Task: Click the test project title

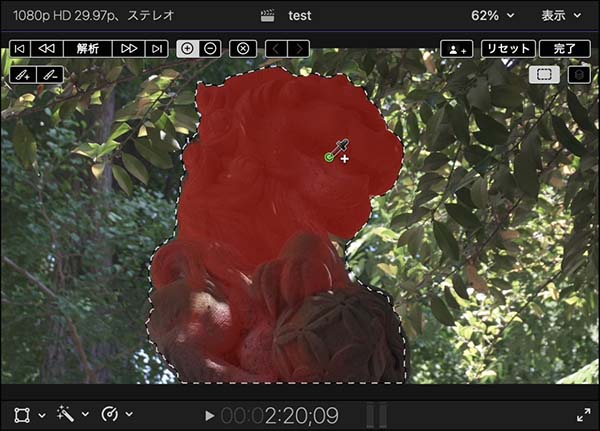Action: click(300, 16)
